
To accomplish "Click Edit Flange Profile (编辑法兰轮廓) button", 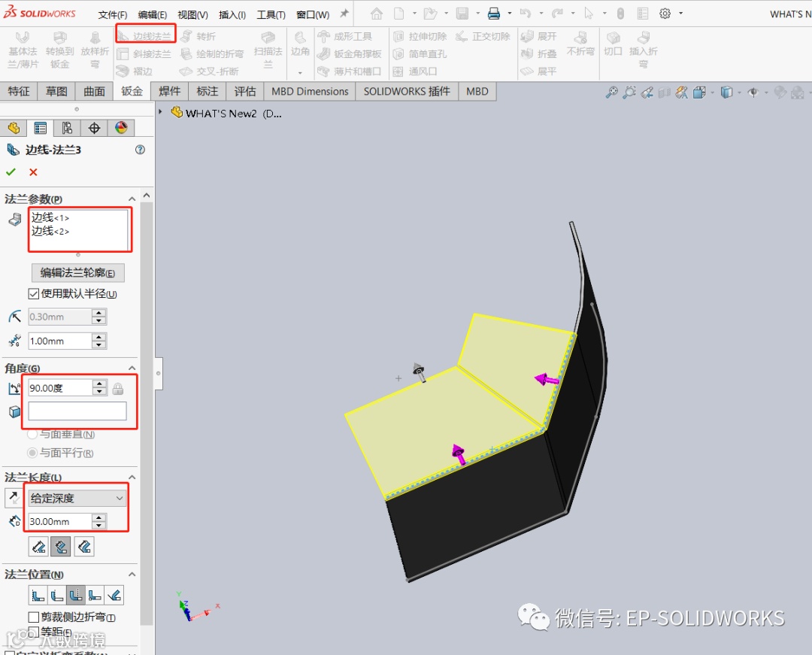I will coord(77,273).
